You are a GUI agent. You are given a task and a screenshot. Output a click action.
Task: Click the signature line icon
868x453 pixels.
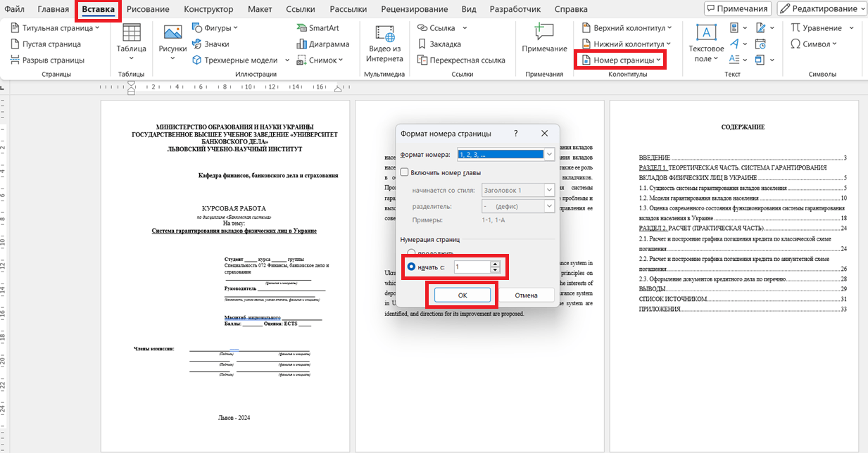760,28
